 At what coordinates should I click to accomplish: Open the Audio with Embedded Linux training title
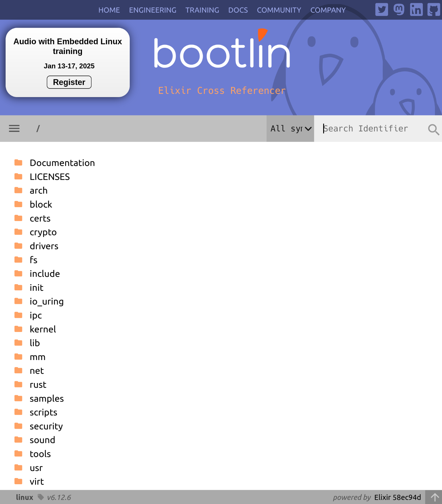(x=68, y=46)
